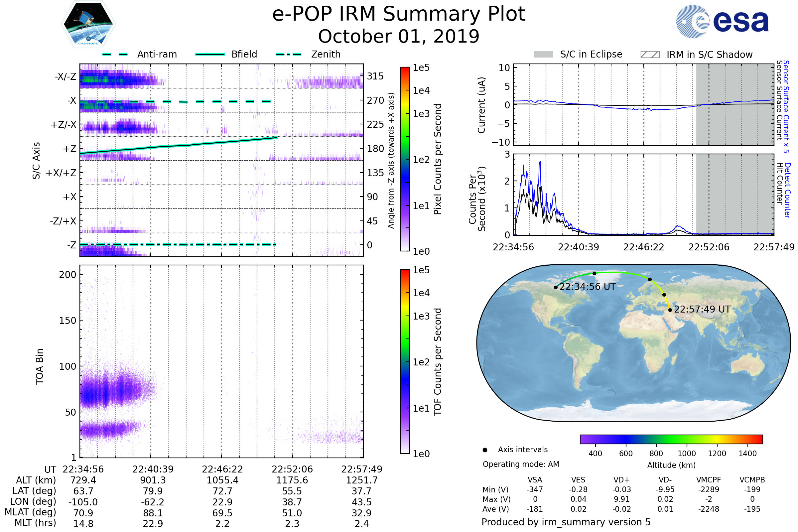Click the Zenith dash-dot legend marker
This screenshot has height=532, width=798.
pos(289,54)
